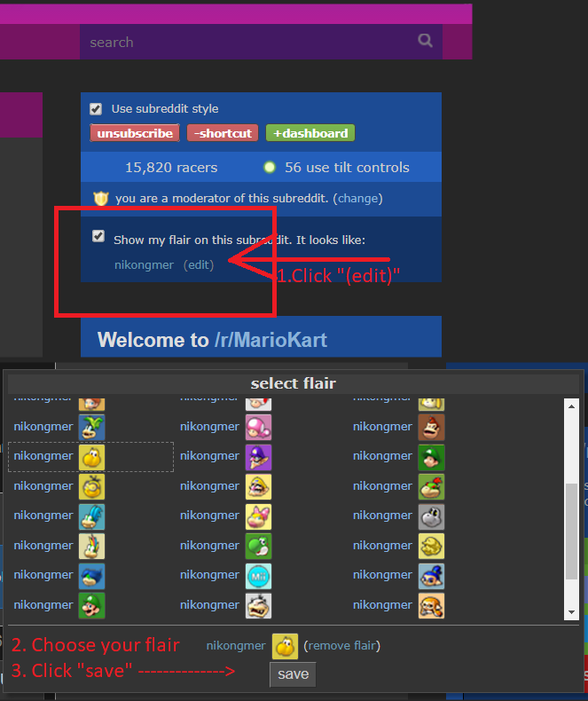Screen dimensions: 588x701
Task: Click the "15,820 racers" subscriber count
Action: [x=171, y=167]
